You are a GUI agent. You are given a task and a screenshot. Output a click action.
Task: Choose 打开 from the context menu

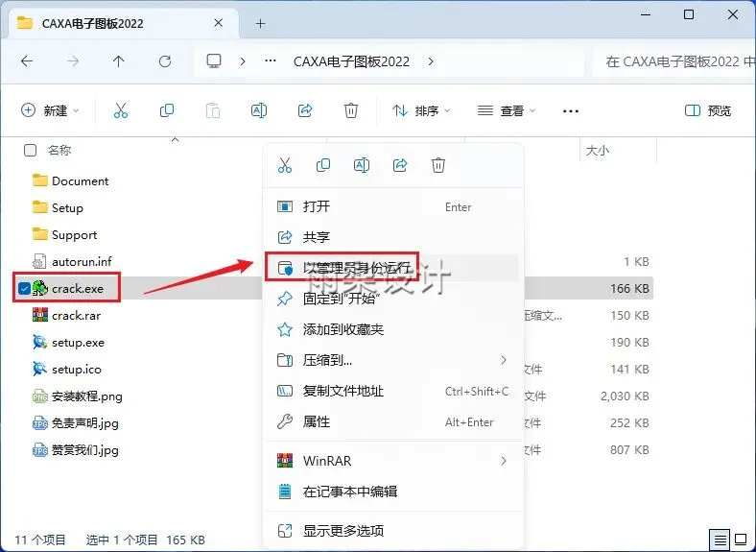point(393,206)
